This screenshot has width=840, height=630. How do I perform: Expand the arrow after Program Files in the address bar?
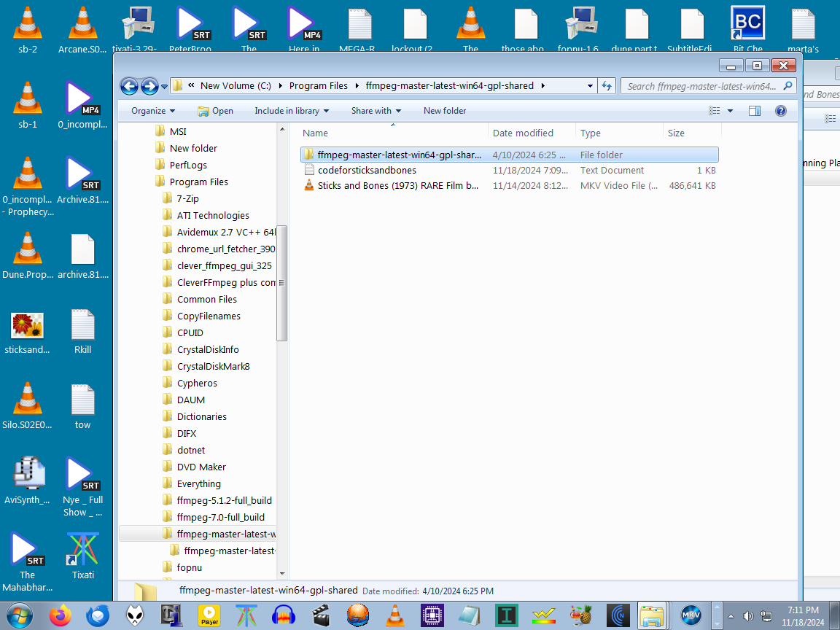[357, 86]
